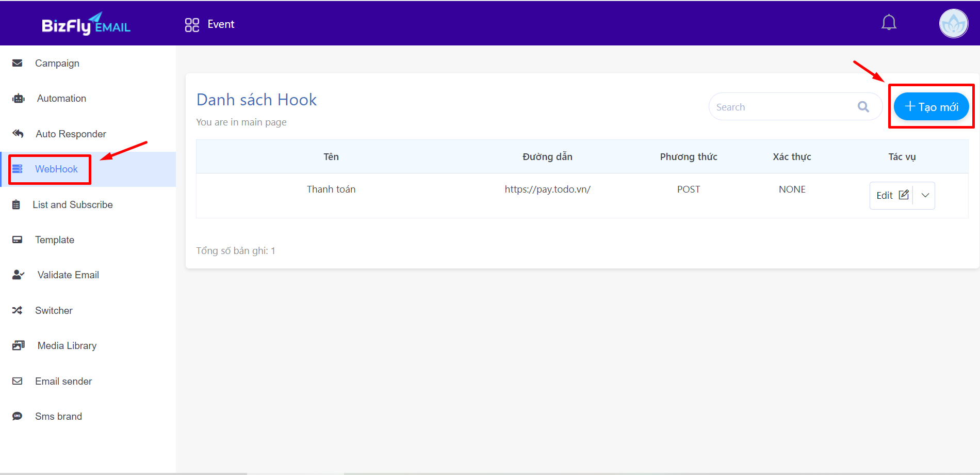Viewport: 980px width, 475px height.
Task: Click the Validate Email user-check icon
Action: point(19,275)
